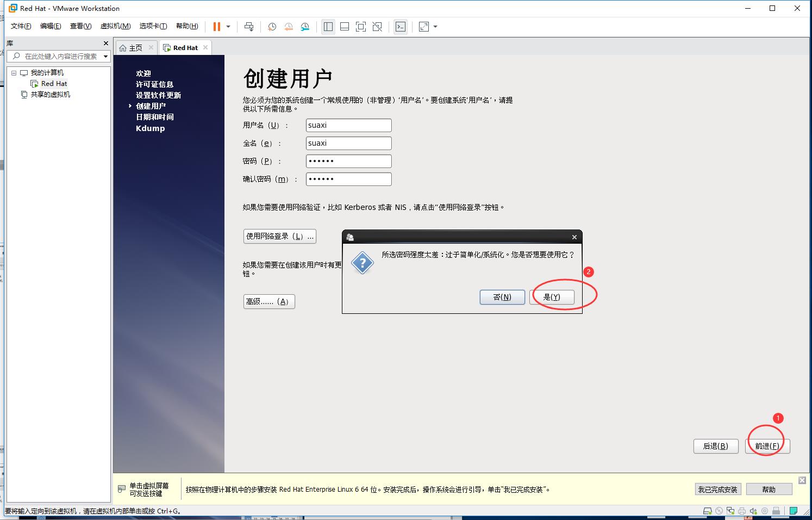Screen dimensions: 812x520
Task: Click the 帮助 button in install bar
Action: tap(769, 490)
